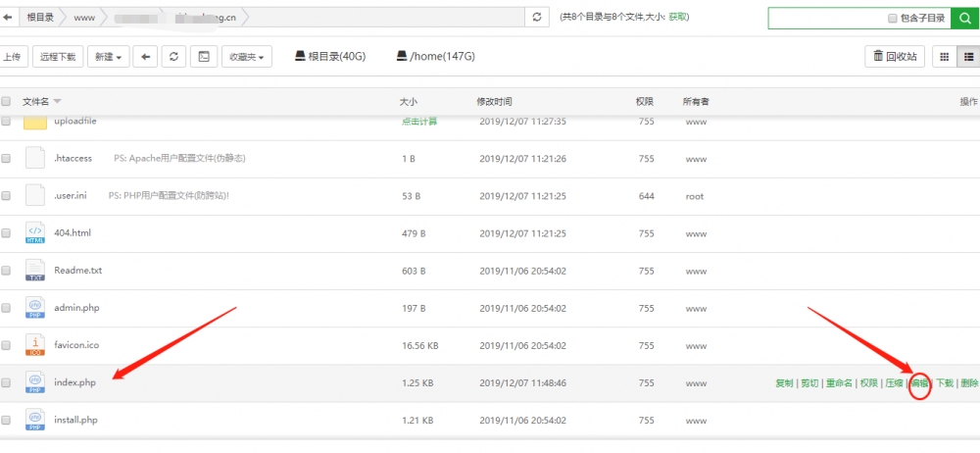The image size is (980, 453).
Task: Open the 回收站 recycle bin
Action: [x=896, y=57]
